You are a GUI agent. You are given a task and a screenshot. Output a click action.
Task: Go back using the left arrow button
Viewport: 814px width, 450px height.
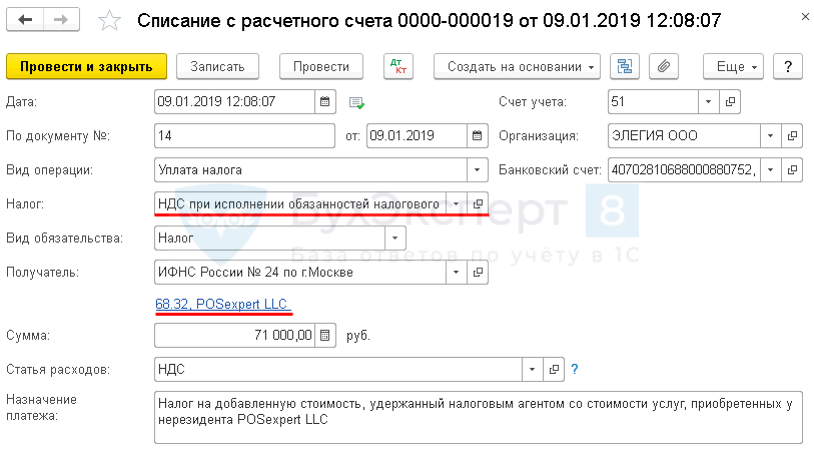point(25,20)
